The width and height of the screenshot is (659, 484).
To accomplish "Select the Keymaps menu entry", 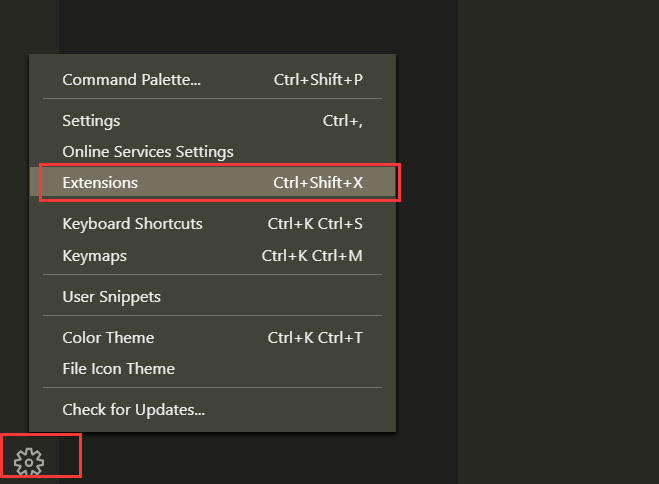I will click(x=94, y=256).
